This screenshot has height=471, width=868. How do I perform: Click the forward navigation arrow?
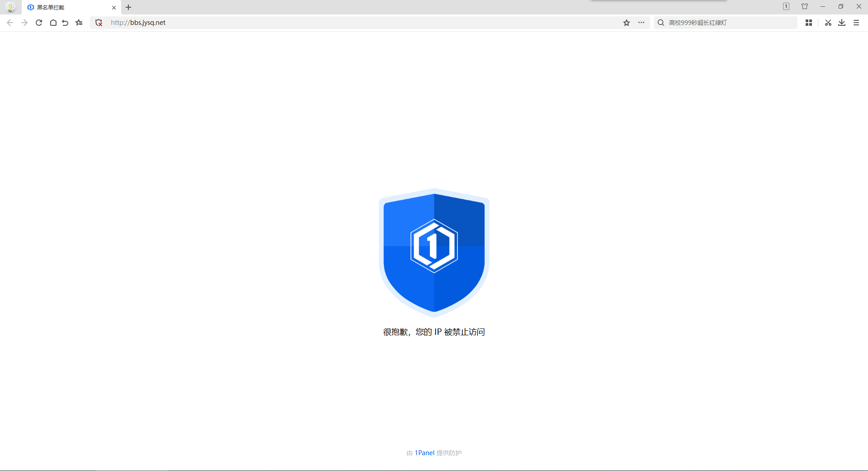click(24, 23)
